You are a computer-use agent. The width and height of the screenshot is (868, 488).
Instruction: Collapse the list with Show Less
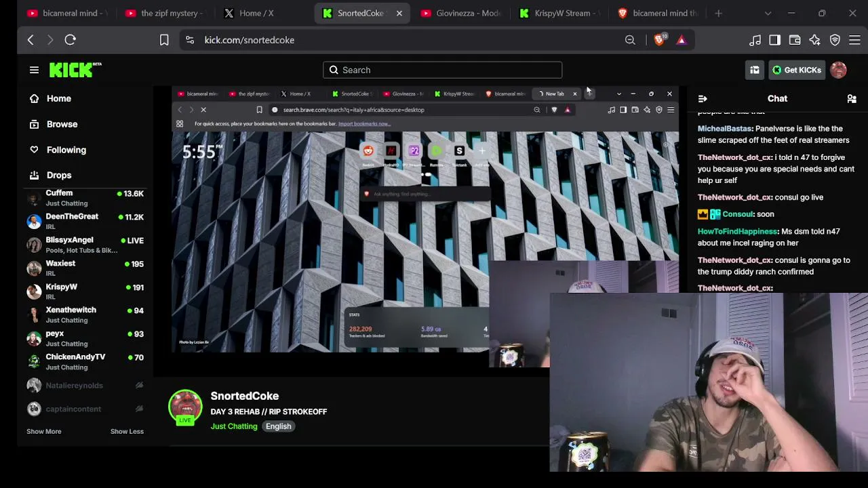tap(127, 431)
